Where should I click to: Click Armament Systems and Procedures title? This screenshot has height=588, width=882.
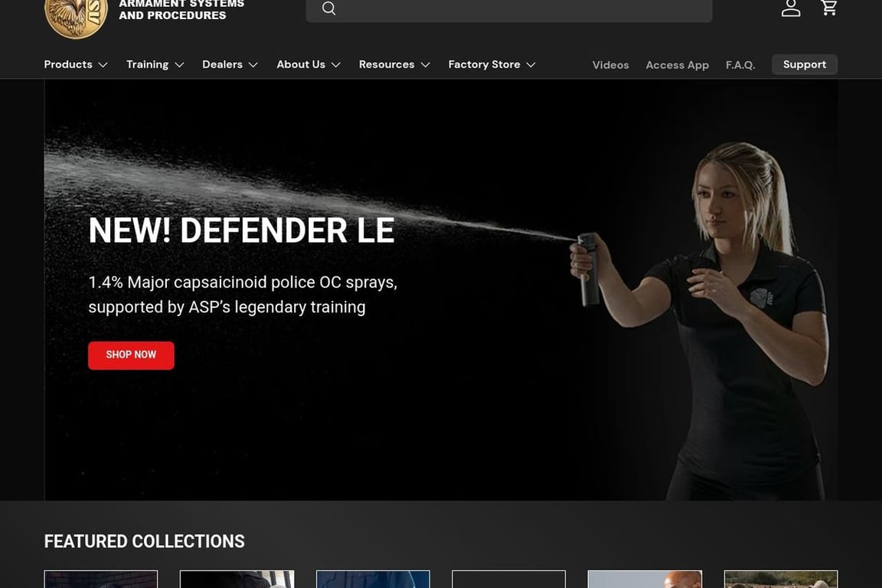[x=181, y=9]
